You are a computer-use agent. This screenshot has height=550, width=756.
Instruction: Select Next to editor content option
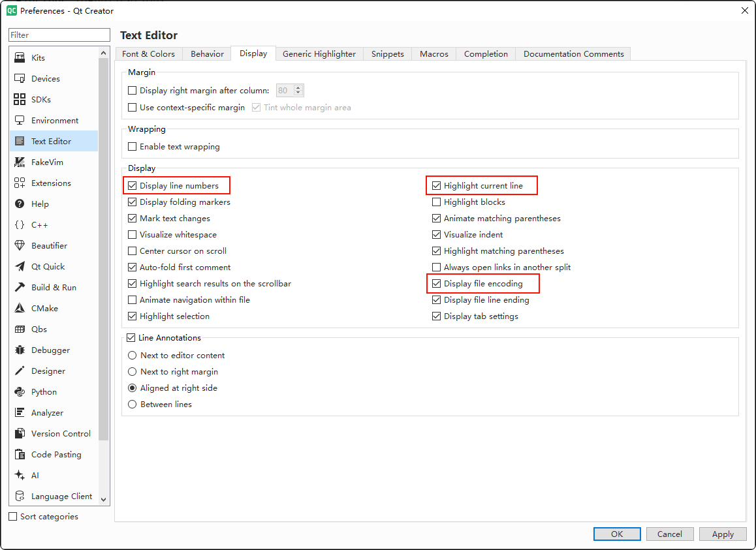click(133, 356)
